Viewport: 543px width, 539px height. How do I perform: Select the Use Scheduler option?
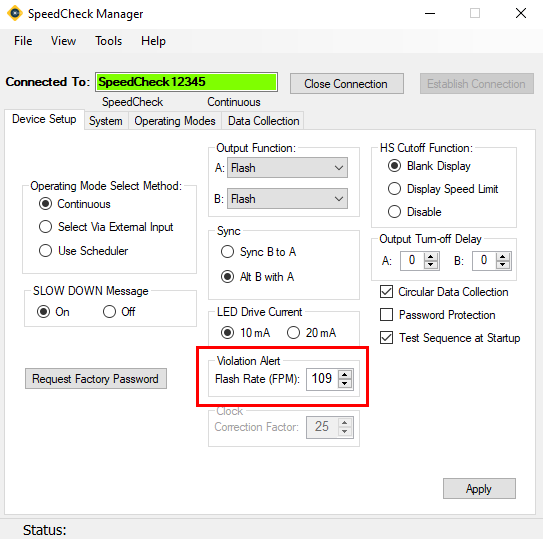(x=83, y=250)
